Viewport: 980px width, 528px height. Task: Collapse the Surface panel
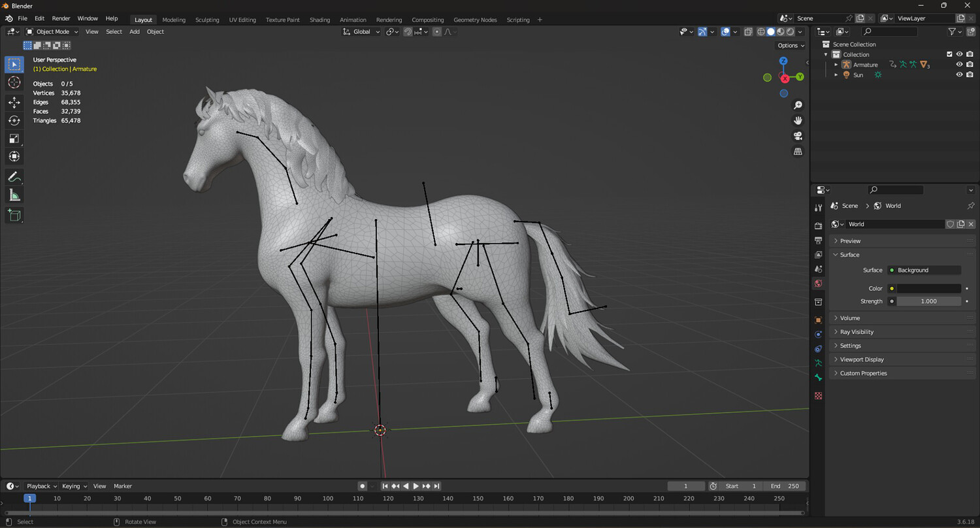point(902,255)
